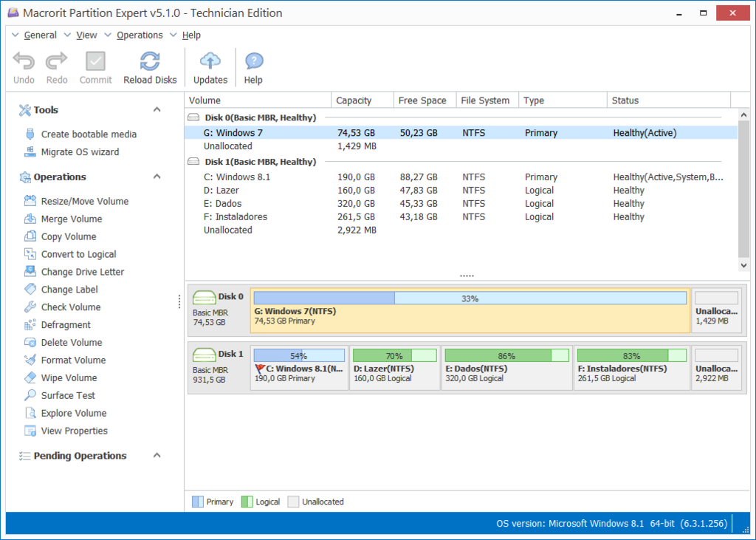Image resolution: width=756 pixels, height=540 pixels.
Task: Open the General menu
Action: coord(40,35)
